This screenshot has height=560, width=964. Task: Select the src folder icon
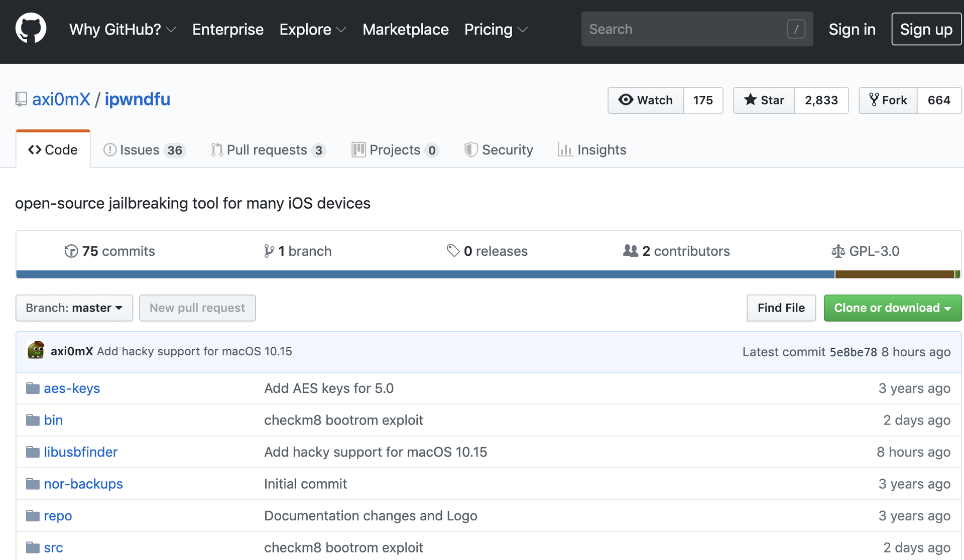point(33,547)
